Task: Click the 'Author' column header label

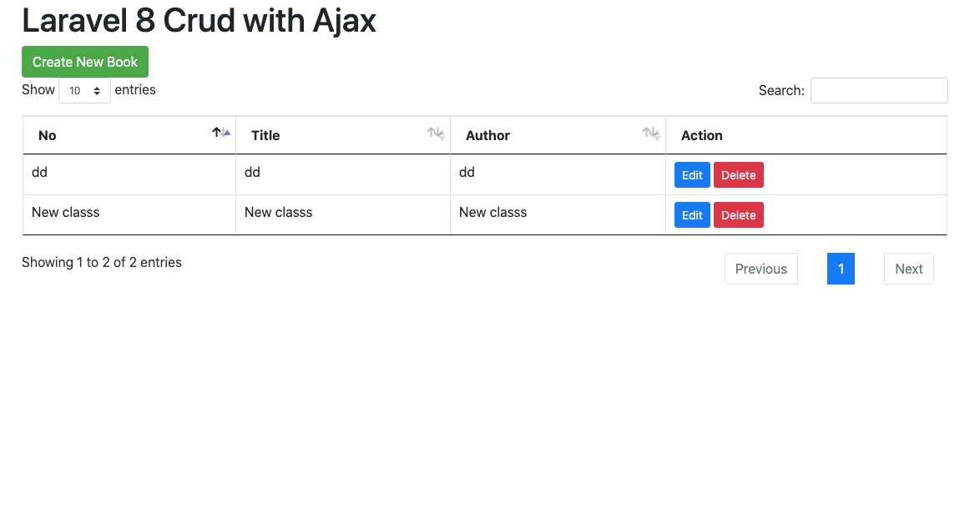Action: click(x=487, y=135)
